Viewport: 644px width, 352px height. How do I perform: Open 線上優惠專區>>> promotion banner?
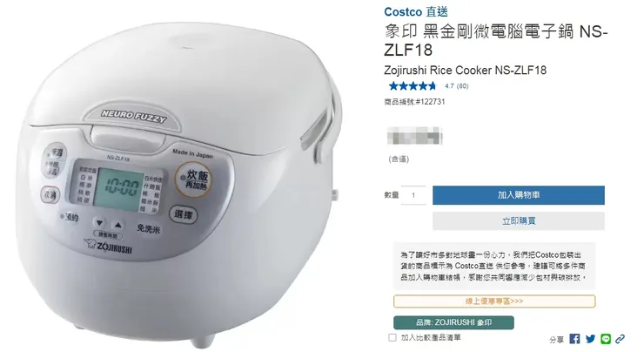tap(494, 301)
